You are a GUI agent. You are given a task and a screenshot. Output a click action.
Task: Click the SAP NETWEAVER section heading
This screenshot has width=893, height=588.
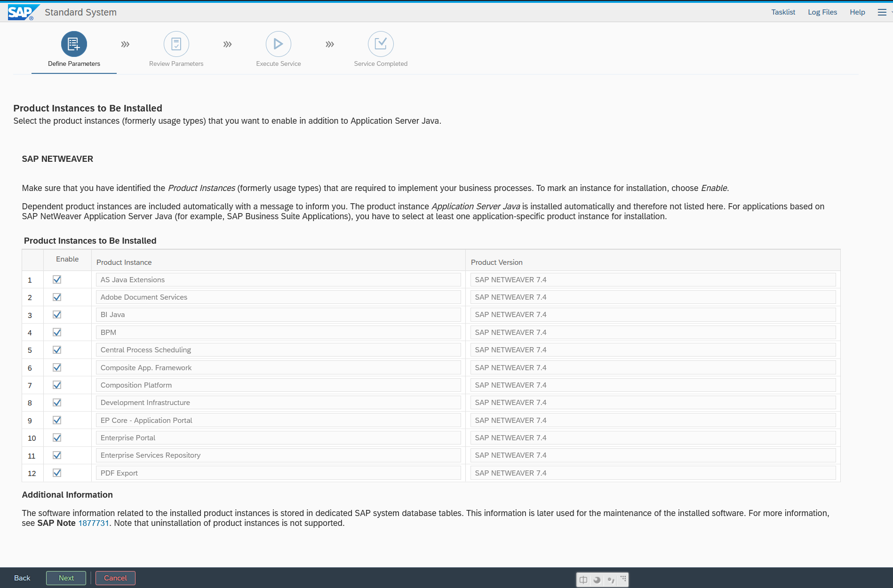57,159
